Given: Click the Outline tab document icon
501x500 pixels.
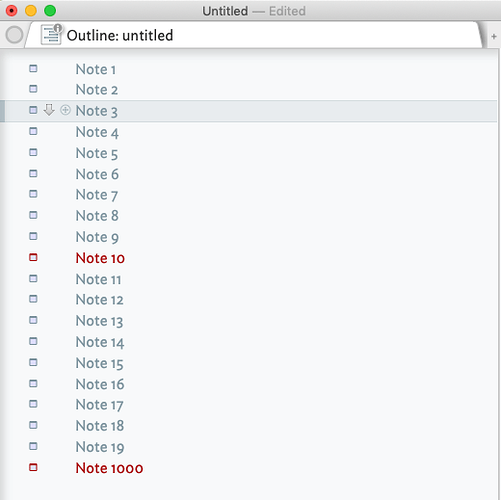Looking at the screenshot, I should click(51, 34).
